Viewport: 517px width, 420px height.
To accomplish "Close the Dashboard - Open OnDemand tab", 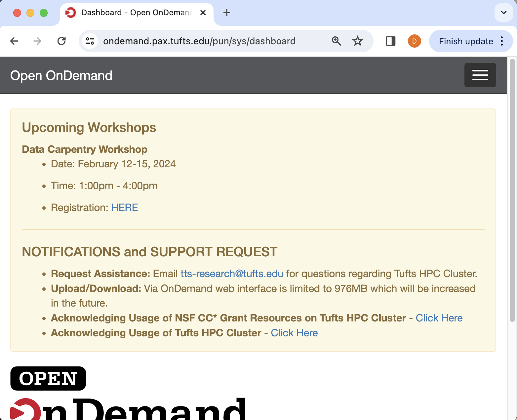I will click(x=203, y=13).
